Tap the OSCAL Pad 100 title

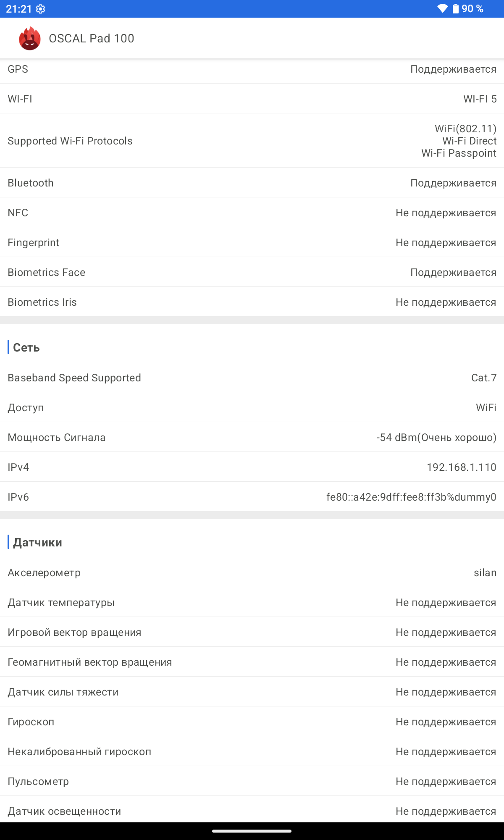(92, 39)
